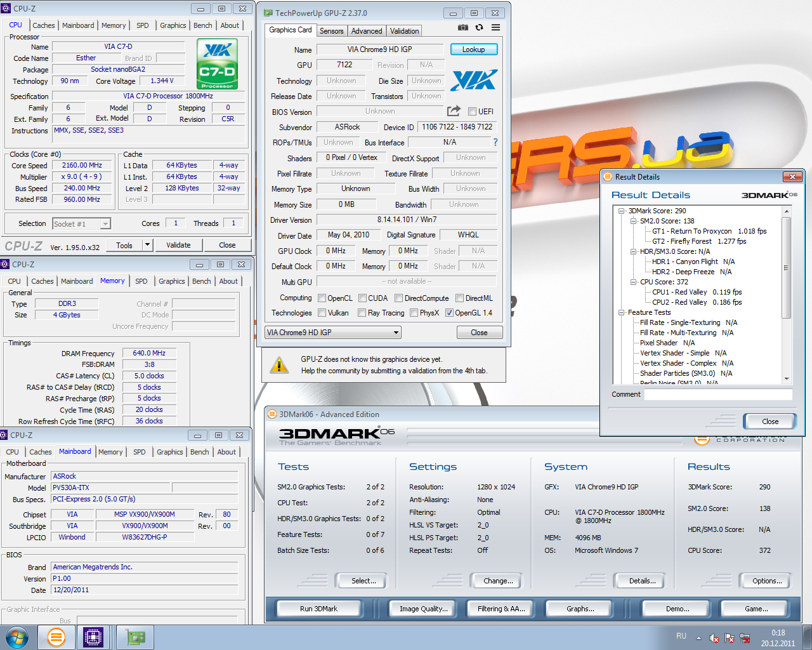The height and width of the screenshot is (650, 812).
Task: Toggle the Ray Tracing checkbox
Action: coord(362,313)
